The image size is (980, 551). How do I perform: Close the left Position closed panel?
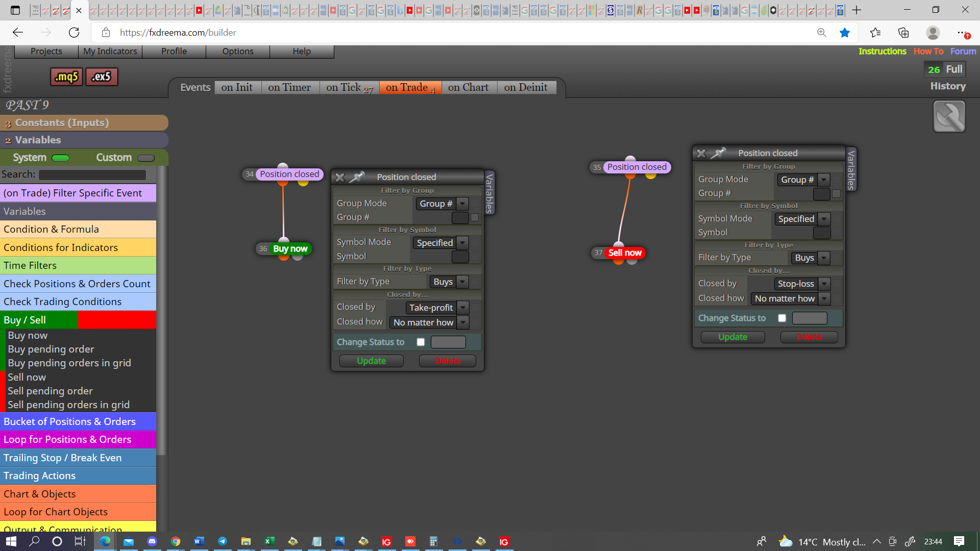pos(340,177)
